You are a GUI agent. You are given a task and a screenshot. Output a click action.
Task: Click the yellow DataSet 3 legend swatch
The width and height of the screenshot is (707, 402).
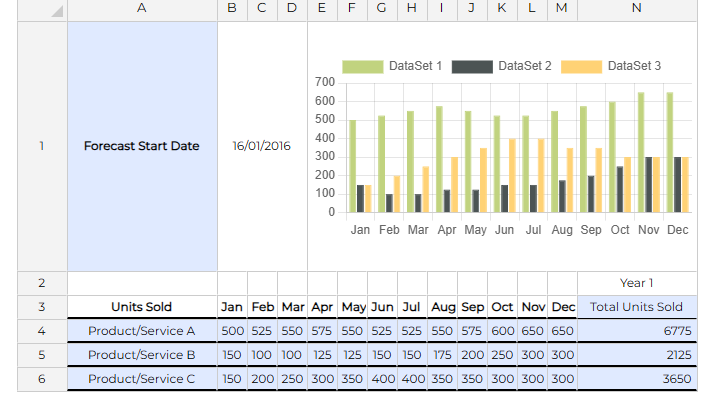pos(581,66)
